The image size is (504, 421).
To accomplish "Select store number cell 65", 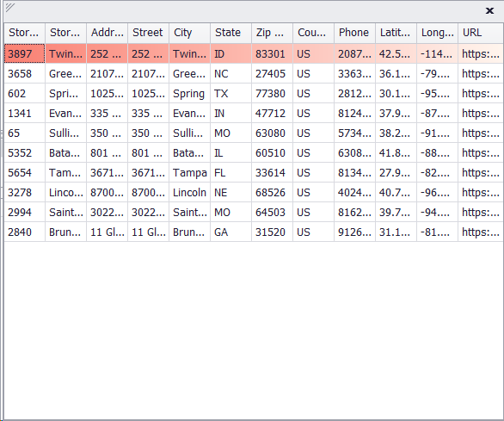I will (24, 133).
